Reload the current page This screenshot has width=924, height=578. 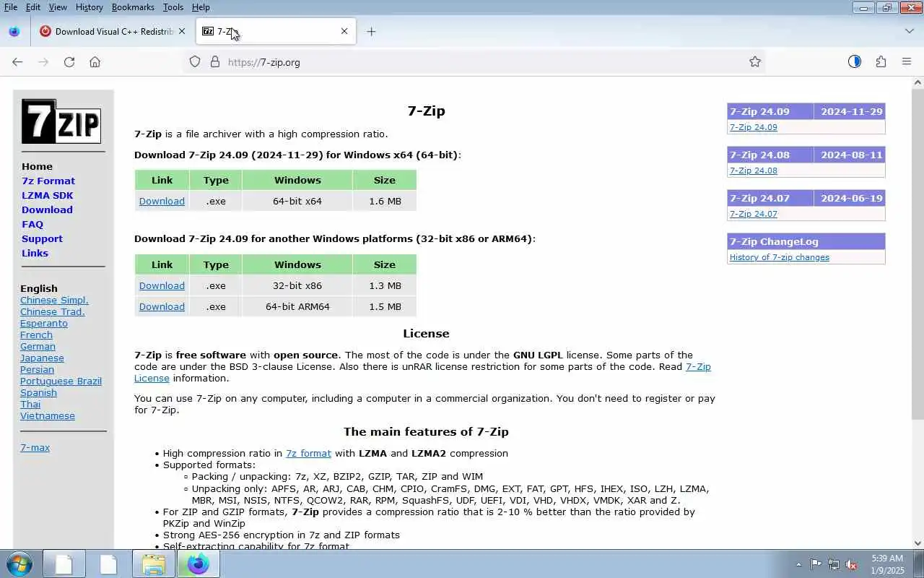point(69,62)
